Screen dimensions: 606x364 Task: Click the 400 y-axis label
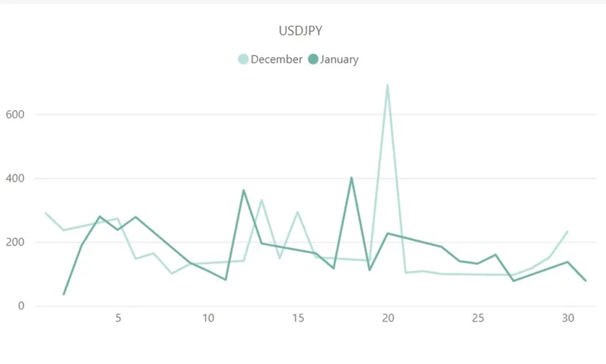click(15, 178)
